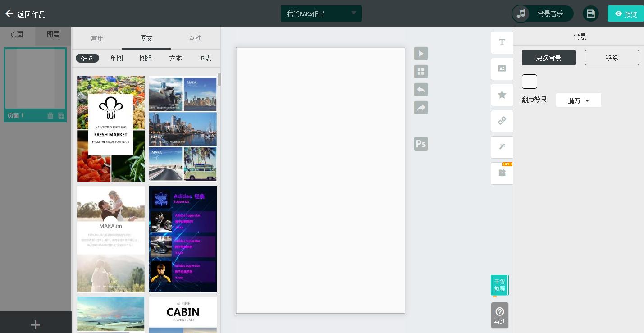The width and height of the screenshot is (644, 333).
Task: Click the 更换背景 button
Action: [x=548, y=58]
